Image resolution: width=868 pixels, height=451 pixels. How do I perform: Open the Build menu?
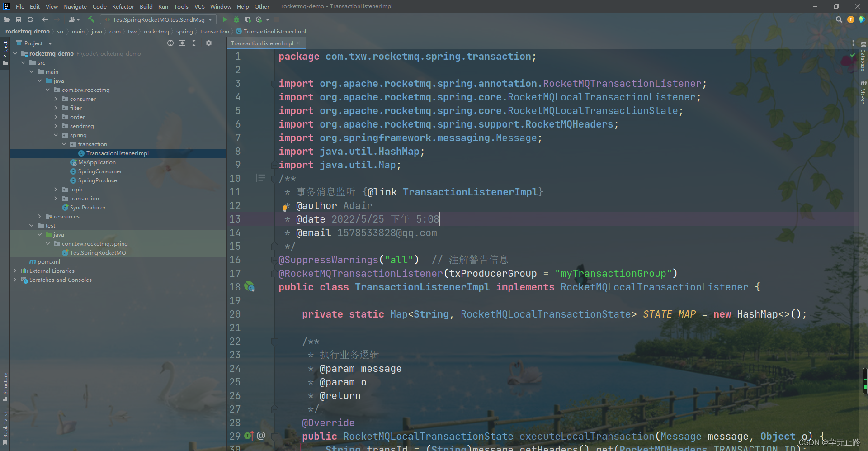pos(146,6)
